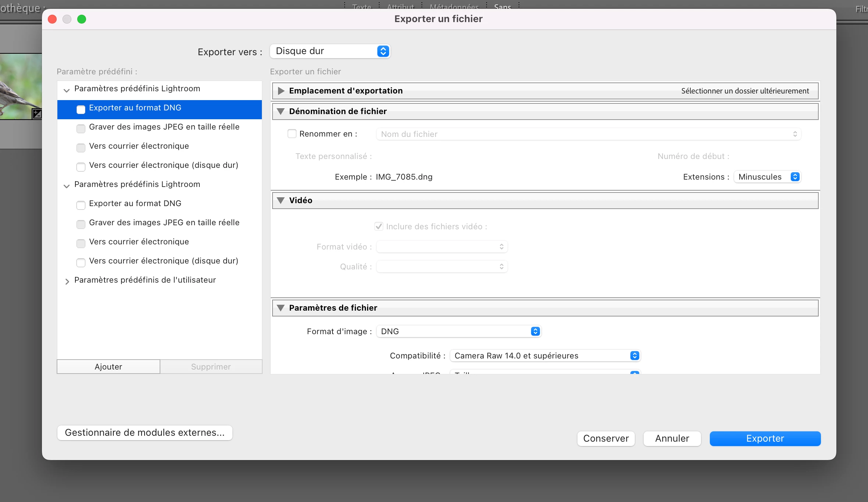The width and height of the screenshot is (868, 502).
Task: Open the Extensions Minuscules dropdown
Action: tap(767, 177)
